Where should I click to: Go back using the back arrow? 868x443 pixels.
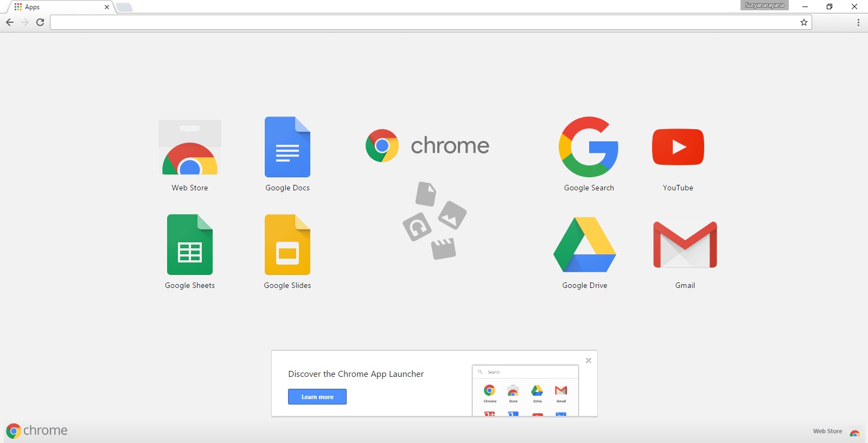point(10,22)
